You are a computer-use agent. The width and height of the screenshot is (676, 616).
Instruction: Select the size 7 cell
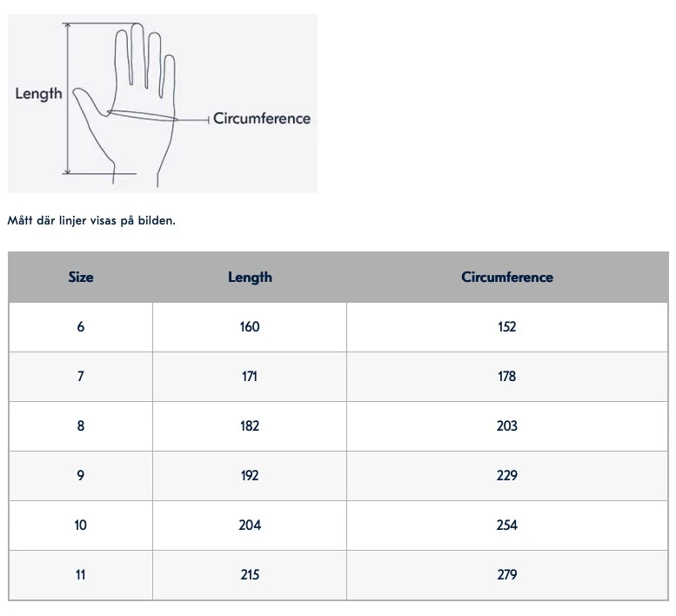[81, 377]
